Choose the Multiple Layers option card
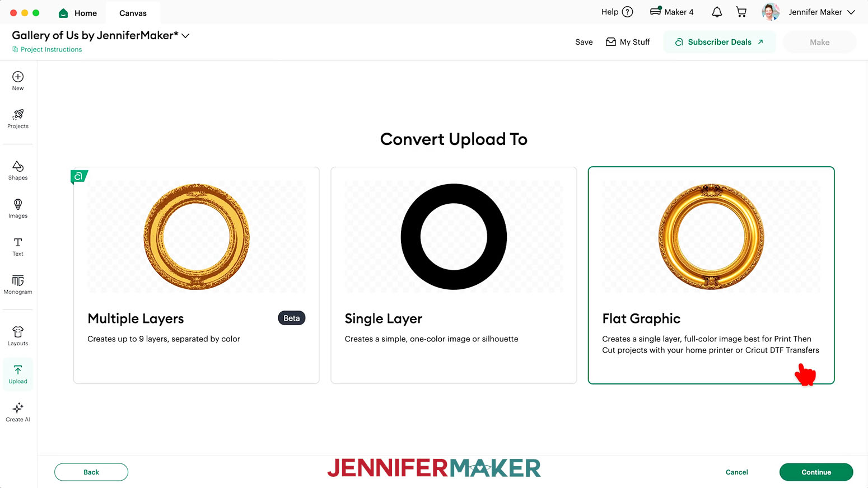 [x=196, y=275]
